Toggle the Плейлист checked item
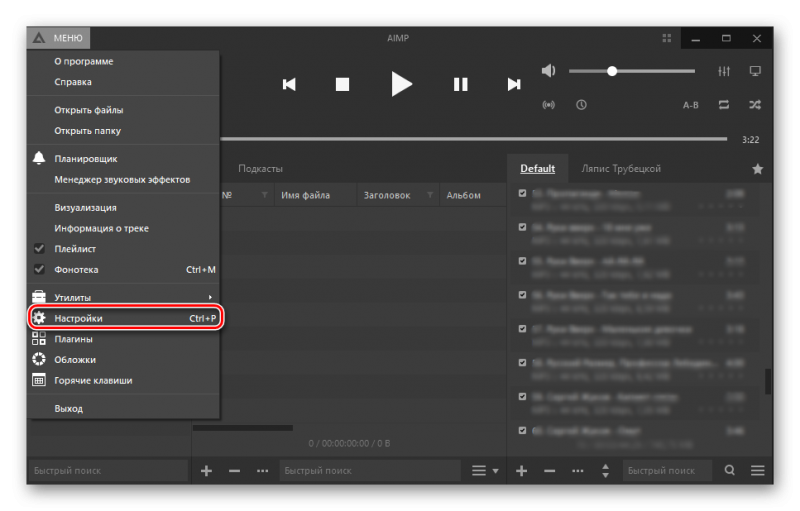 pos(123,249)
